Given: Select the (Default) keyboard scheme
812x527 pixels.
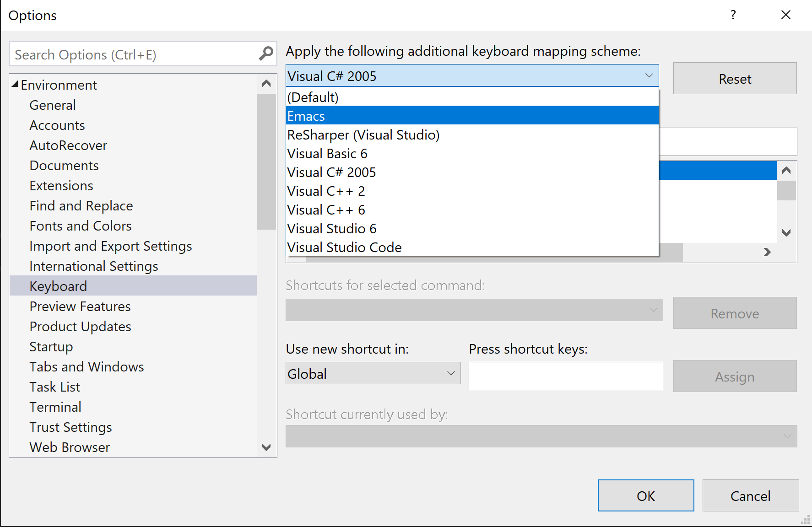Looking at the screenshot, I should [471, 97].
